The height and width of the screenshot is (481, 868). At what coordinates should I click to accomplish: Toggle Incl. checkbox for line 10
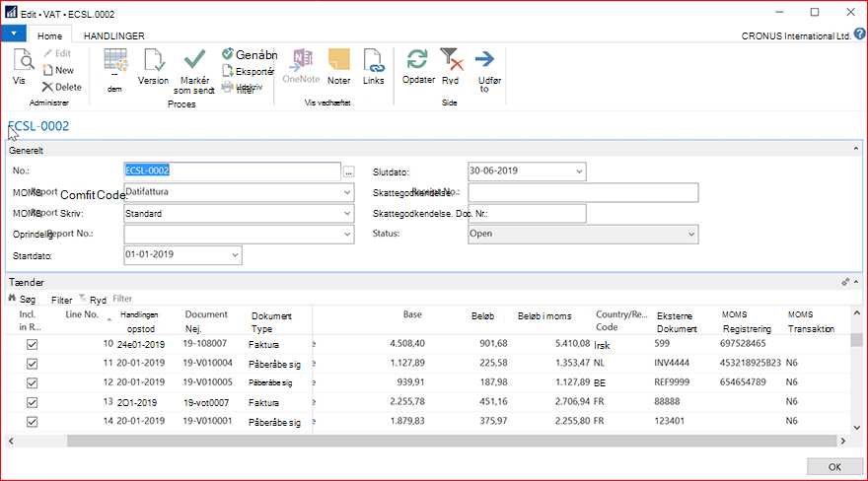[33, 344]
